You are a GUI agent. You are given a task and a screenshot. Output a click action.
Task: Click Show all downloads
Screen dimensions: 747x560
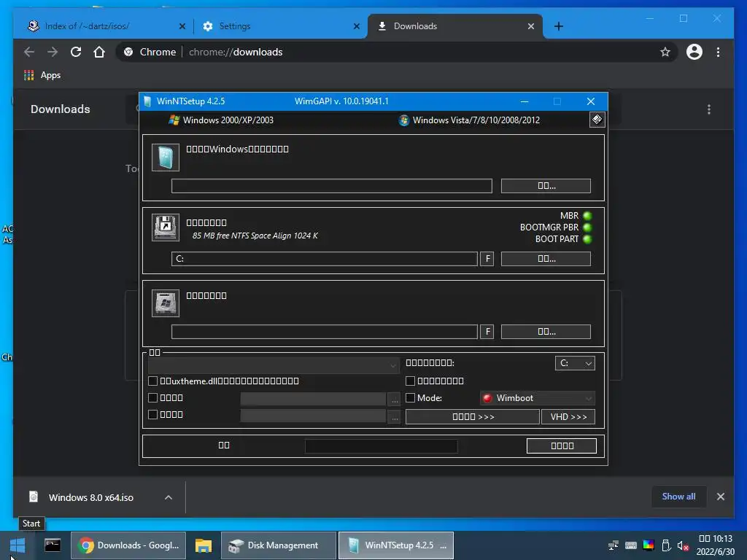click(x=678, y=497)
